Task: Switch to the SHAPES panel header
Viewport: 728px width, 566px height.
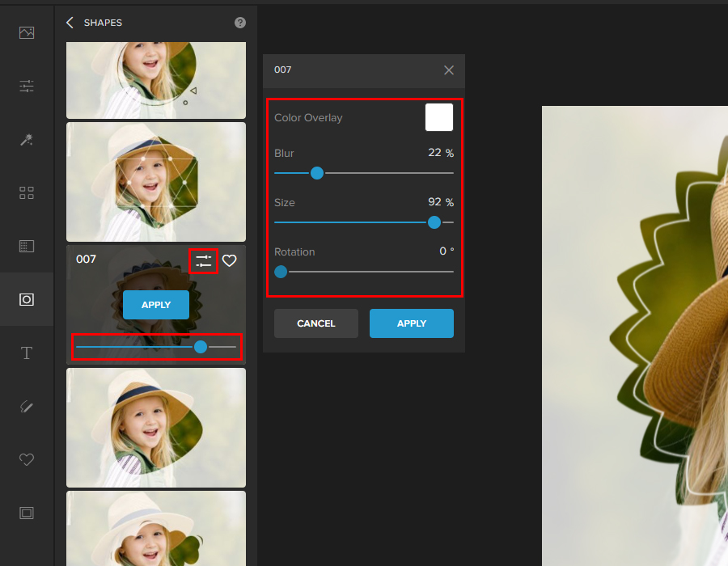Action: pos(104,23)
